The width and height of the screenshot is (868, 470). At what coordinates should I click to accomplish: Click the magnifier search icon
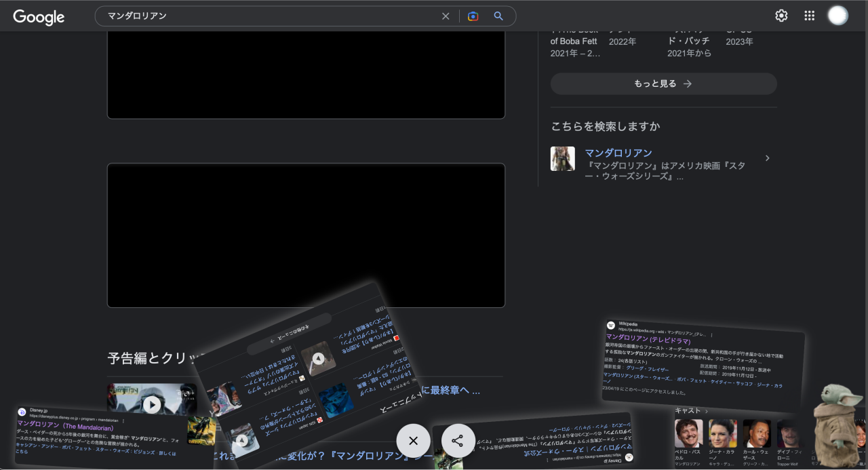[x=498, y=16]
